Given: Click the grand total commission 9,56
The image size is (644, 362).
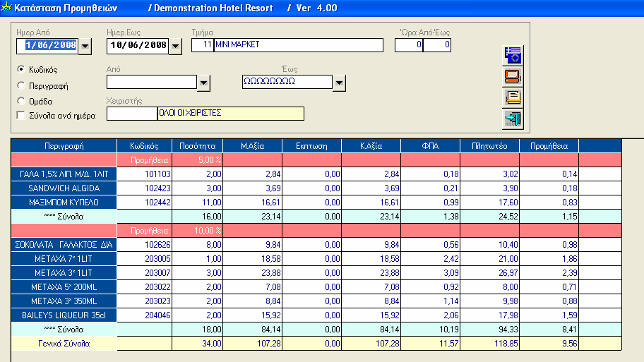Looking at the screenshot, I should pos(549,344).
